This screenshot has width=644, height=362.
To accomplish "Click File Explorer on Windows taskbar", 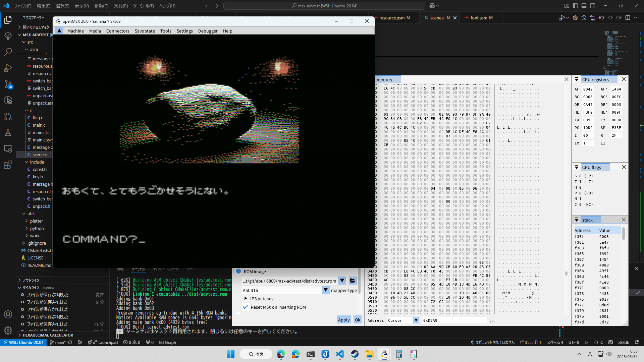I will pos(370,354).
